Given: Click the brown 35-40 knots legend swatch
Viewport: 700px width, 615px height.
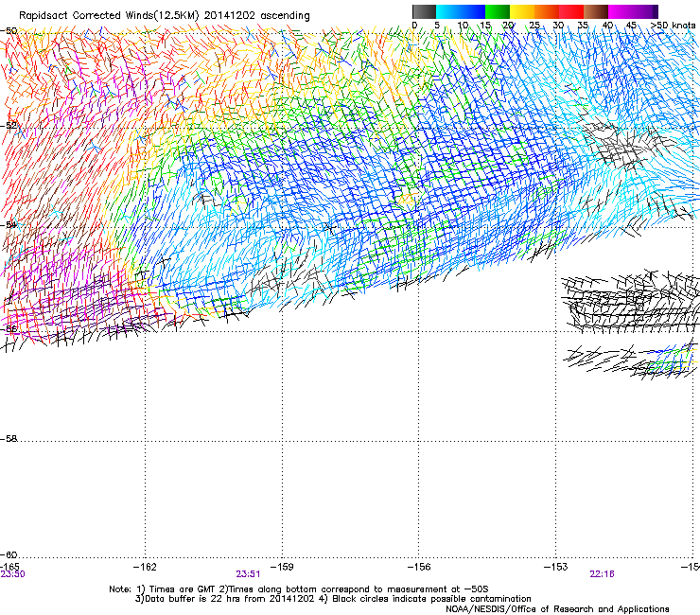Looking at the screenshot, I should pos(596,11).
